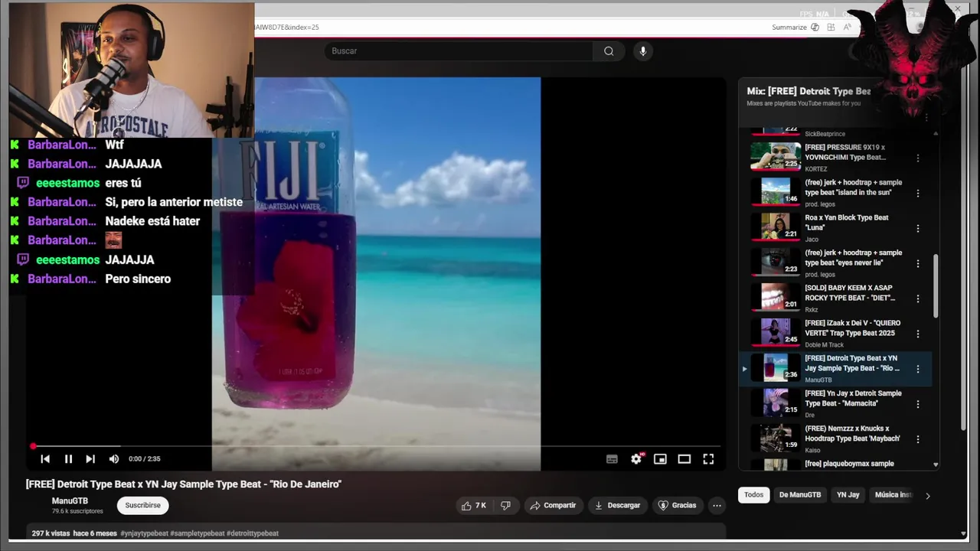Image resolution: width=980 pixels, height=551 pixels.
Task: Click the Descargar download button
Action: 618,505
